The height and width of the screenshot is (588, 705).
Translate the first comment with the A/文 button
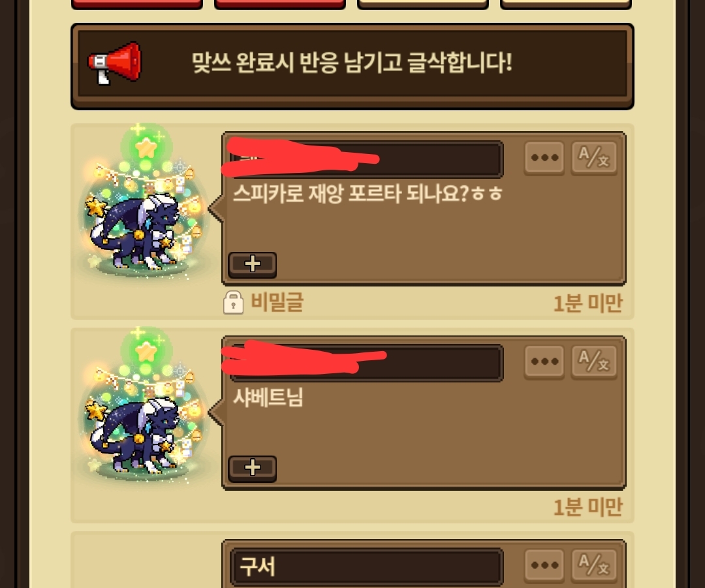(594, 158)
